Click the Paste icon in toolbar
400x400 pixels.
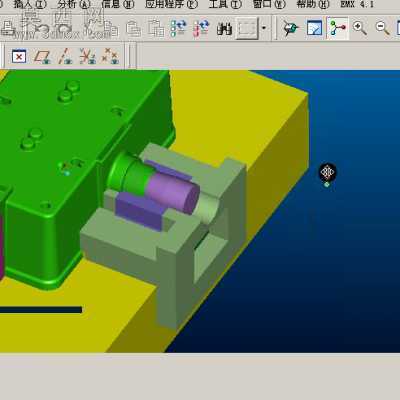(x=133, y=29)
